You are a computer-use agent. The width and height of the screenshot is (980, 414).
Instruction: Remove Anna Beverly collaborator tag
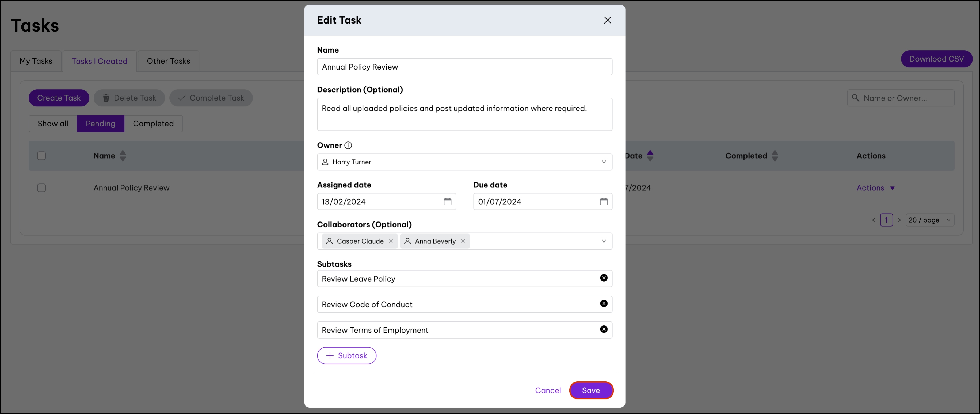tap(463, 241)
